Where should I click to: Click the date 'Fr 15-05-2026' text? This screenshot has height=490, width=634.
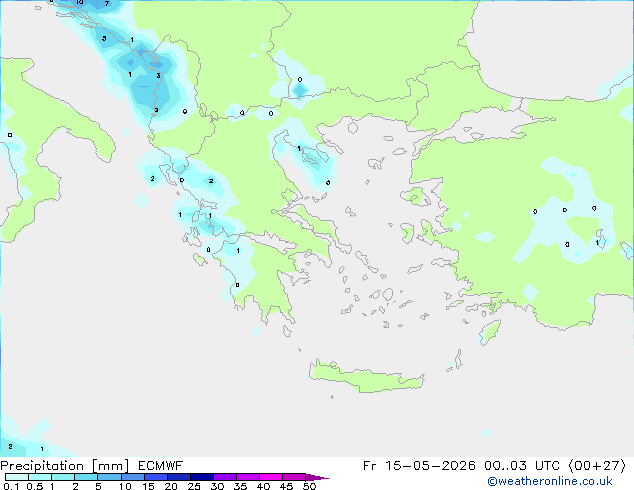(419, 466)
